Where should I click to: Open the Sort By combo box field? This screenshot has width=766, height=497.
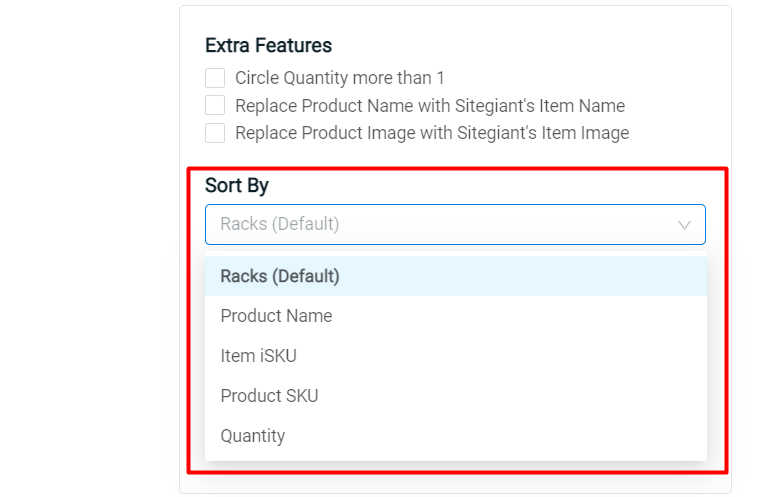455,224
